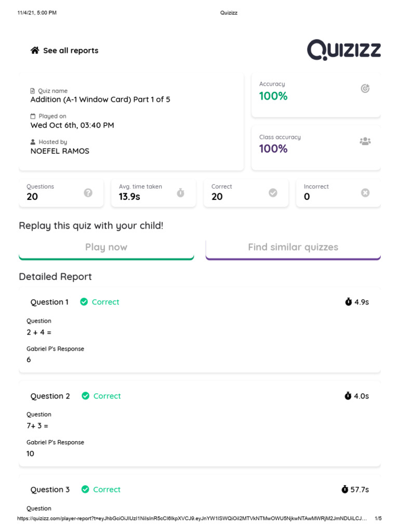Click the Question 3 green correct checkmark

[x=85, y=489]
